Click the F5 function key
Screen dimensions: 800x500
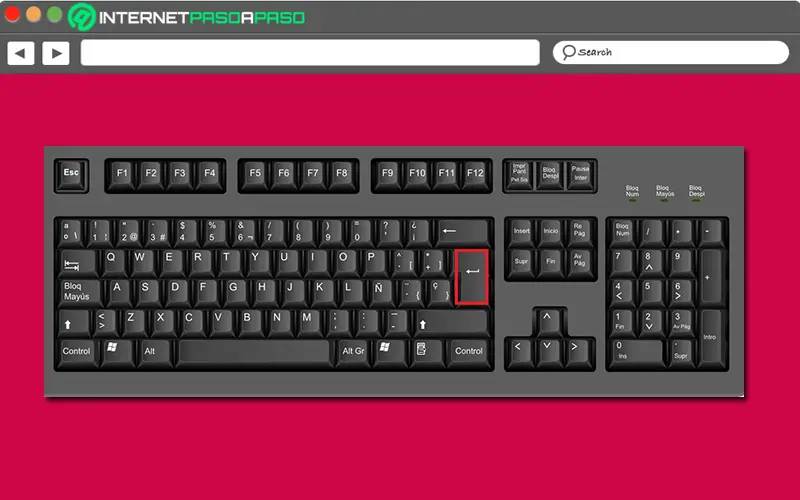point(255,174)
